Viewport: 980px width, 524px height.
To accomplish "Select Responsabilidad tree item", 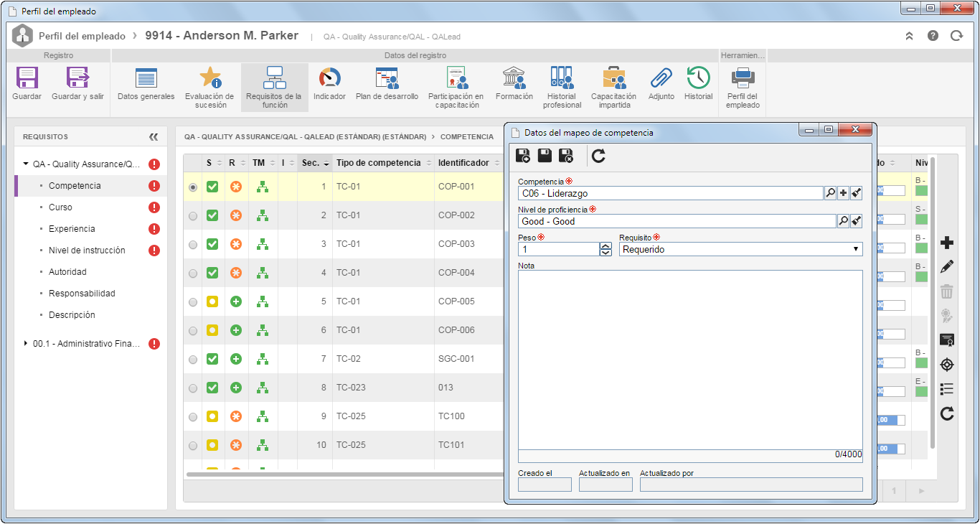I will [82, 294].
